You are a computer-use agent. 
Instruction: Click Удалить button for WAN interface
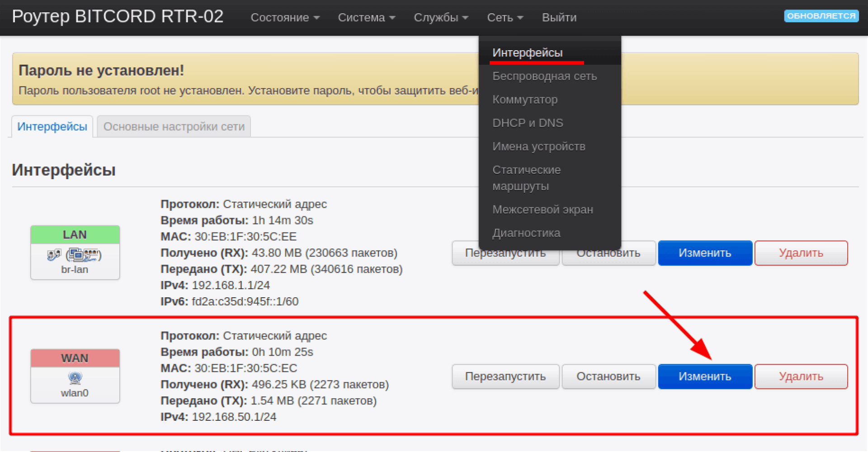coord(801,376)
